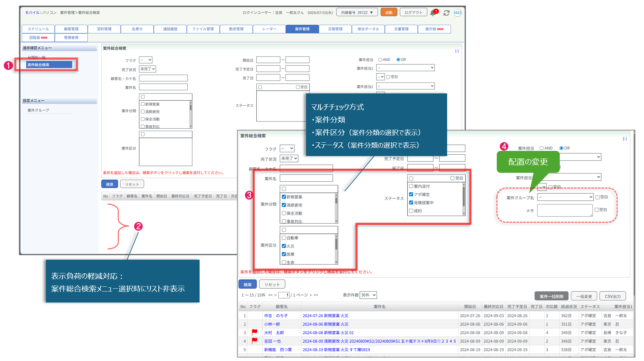Click front panel 案件分類 list scrollbar
Screen dimensions: 644x361
point(336,208)
